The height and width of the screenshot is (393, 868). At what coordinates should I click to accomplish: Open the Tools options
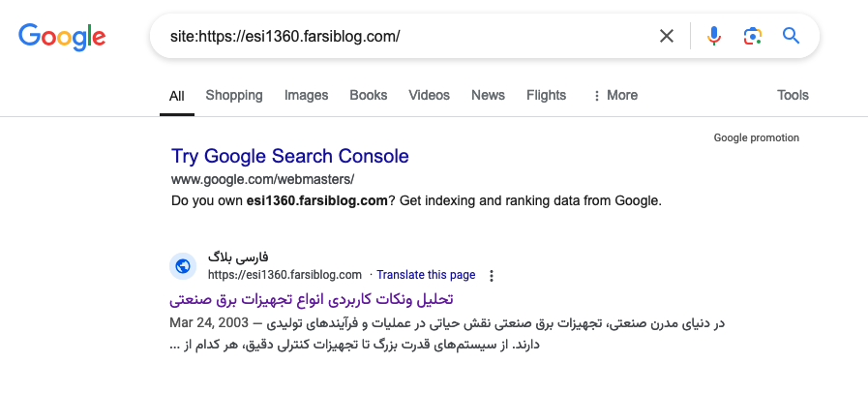[x=793, y=95]
